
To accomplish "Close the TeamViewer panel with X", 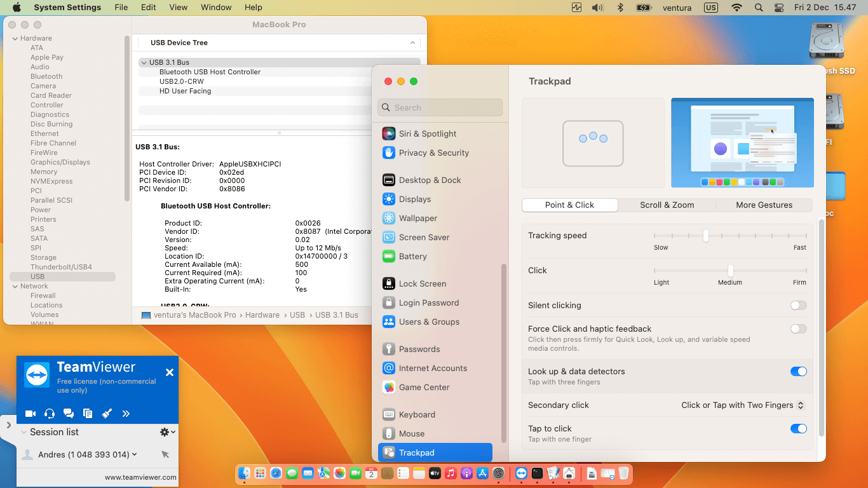I will tap(170, 372).
